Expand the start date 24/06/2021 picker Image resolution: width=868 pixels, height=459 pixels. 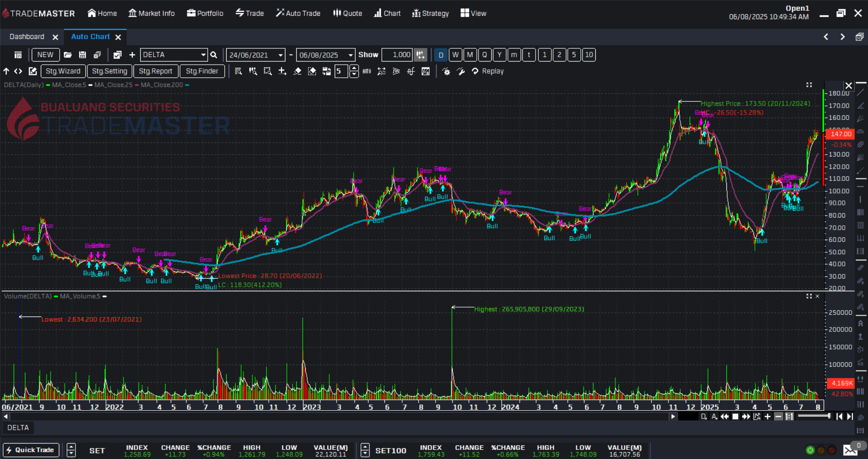coord(280,55)
